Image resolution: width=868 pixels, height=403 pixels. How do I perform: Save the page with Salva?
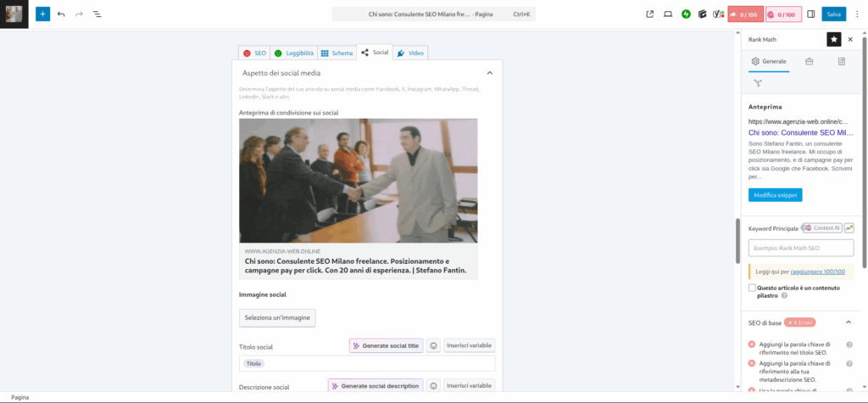(x=834, y=14)
